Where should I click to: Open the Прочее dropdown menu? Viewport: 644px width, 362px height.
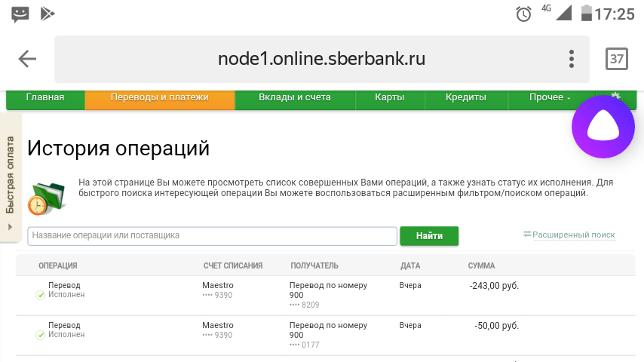550,97
